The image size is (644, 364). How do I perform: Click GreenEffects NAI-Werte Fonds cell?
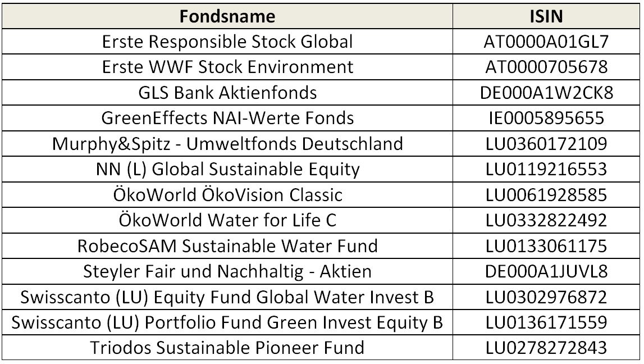227,118
